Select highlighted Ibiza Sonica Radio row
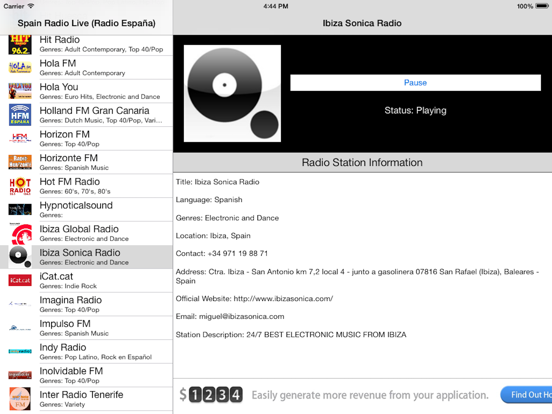 click(x=86, y=257)
